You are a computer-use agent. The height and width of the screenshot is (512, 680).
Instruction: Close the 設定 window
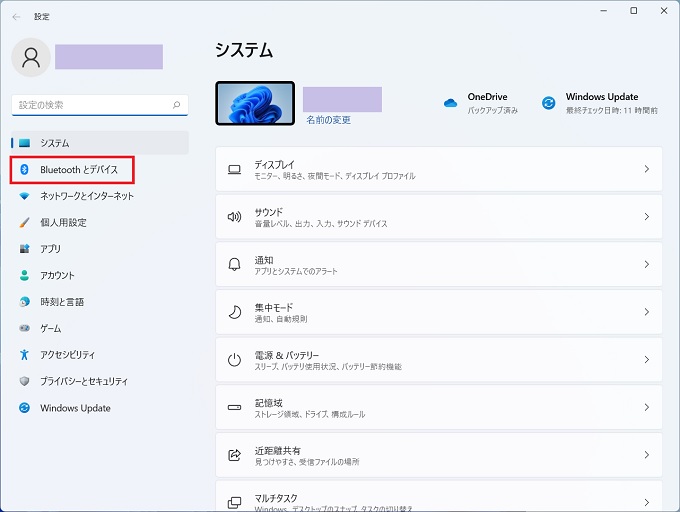[664, 11]
